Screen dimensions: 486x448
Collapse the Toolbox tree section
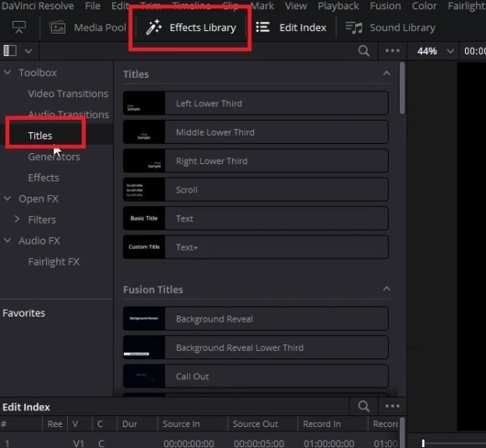pos(8,73)
